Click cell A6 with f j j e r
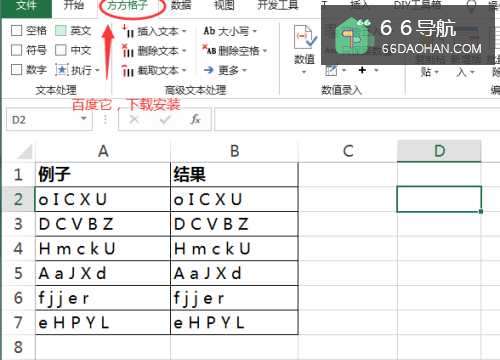 click(x=103, y=298)
